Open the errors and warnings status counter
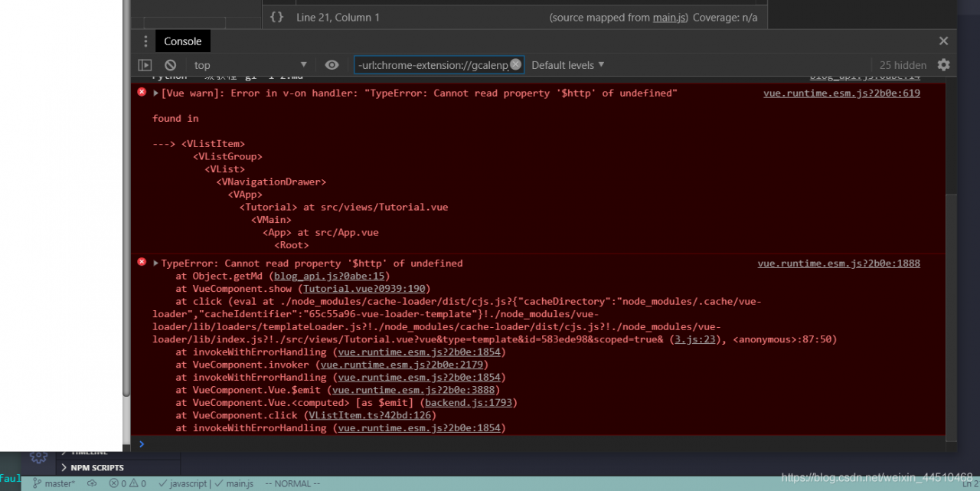 pyautogui.click(x=127, y=483)
